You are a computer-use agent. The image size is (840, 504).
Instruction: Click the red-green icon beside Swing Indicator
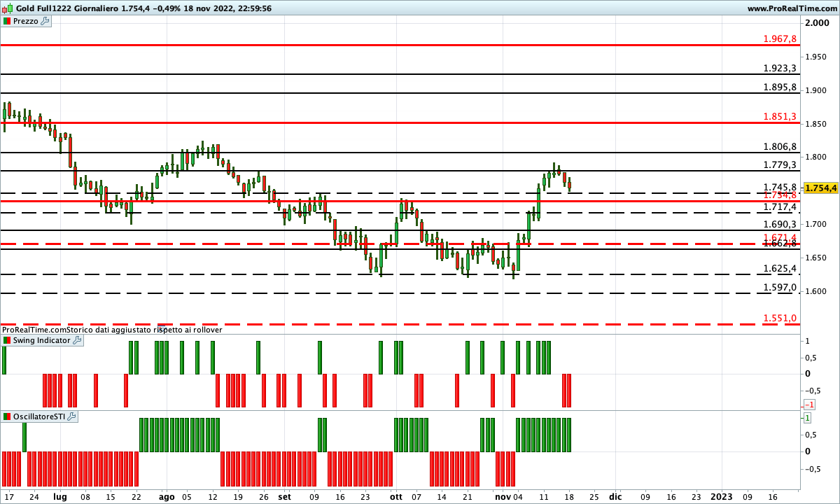click(7, 340)
